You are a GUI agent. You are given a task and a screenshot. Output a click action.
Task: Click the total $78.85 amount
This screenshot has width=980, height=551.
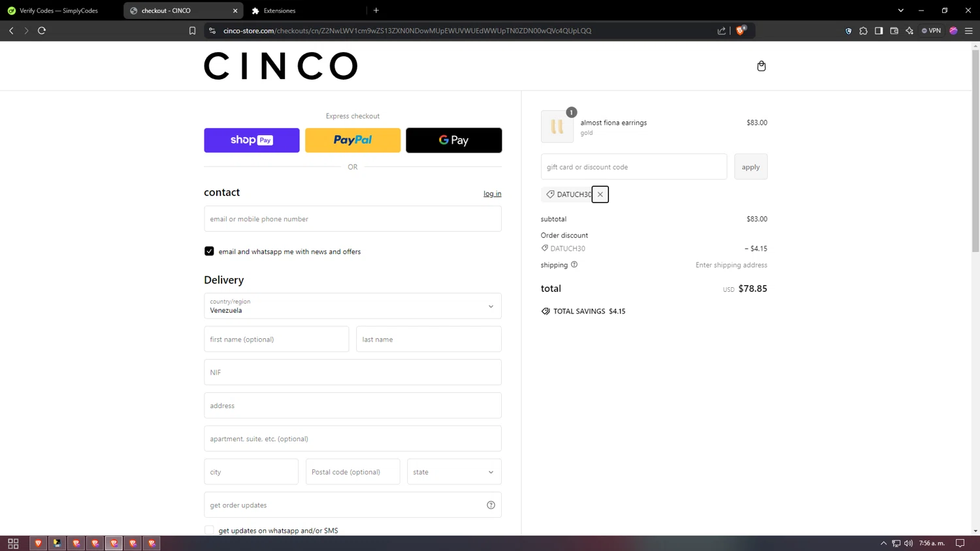pos(753,289)
